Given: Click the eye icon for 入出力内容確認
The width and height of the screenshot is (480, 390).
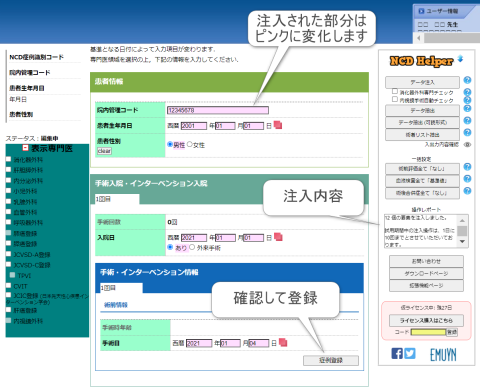Looking at the screenshot, I should click(x=467, y=144).
